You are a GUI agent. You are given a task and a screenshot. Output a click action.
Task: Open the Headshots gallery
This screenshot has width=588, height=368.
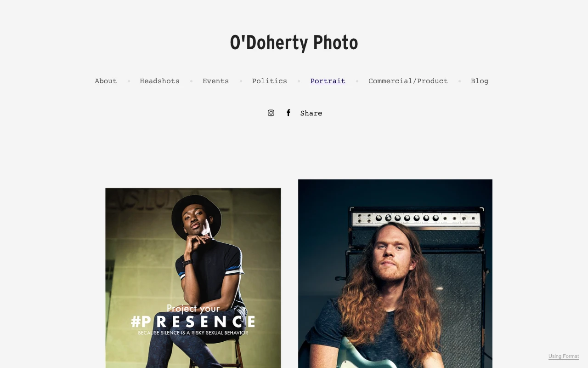point(159,81)
